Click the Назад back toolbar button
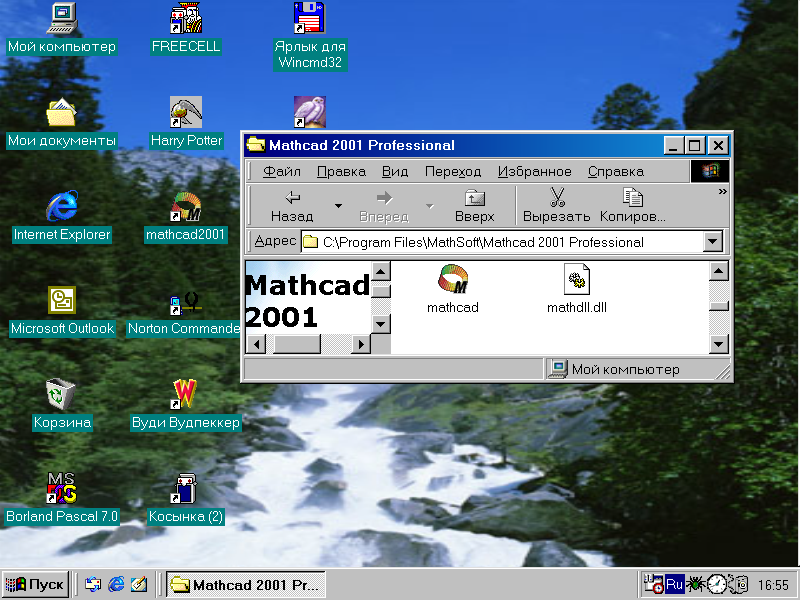Image resolution: width=800 pixels, height=600 pixels. [292, 206]
